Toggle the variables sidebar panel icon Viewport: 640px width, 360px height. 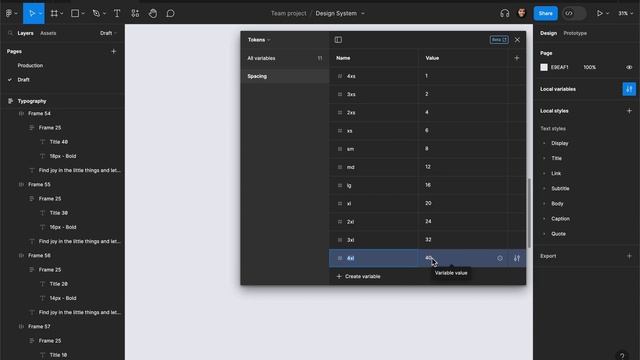pyautogui.click(x=338, y=40)
